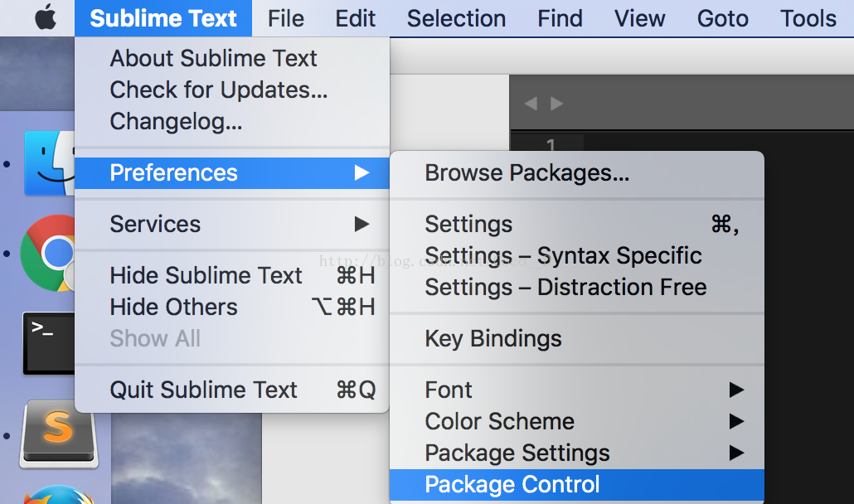
Task: Choose Hide Sublime Text
Action: [x=232, y=275]
